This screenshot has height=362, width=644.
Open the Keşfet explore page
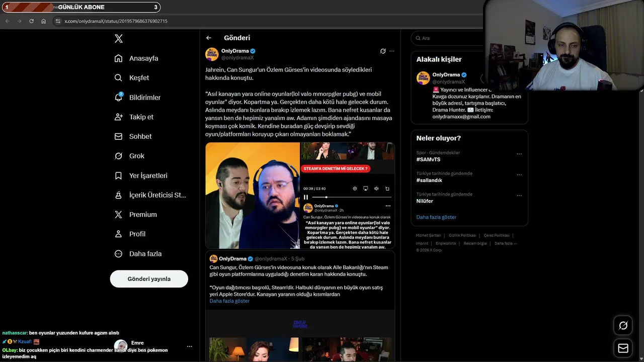tap(132, 78)
